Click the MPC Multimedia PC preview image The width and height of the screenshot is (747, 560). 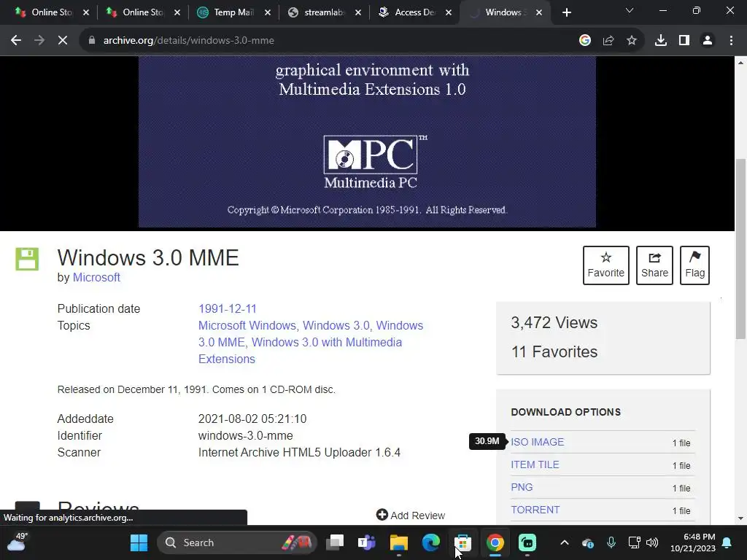coord(367,142)
